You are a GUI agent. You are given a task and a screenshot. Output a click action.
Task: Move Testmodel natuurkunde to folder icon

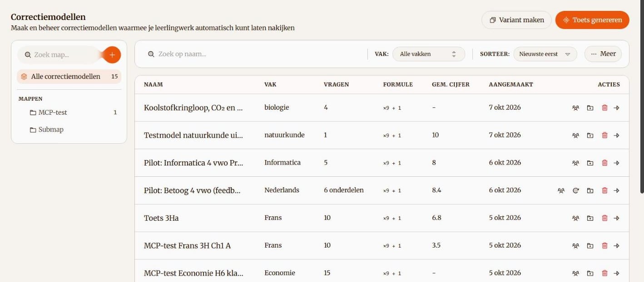coord(590,136)
